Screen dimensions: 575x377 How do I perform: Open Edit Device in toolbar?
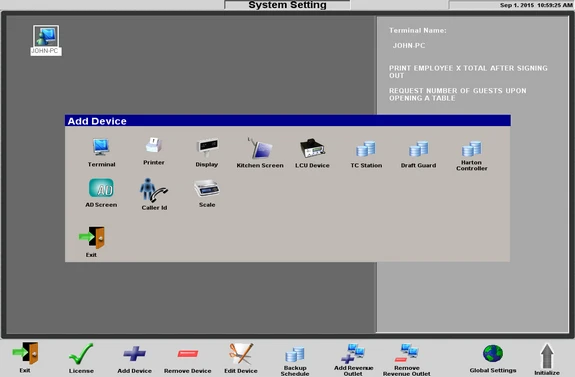click(x=241, y=358)
